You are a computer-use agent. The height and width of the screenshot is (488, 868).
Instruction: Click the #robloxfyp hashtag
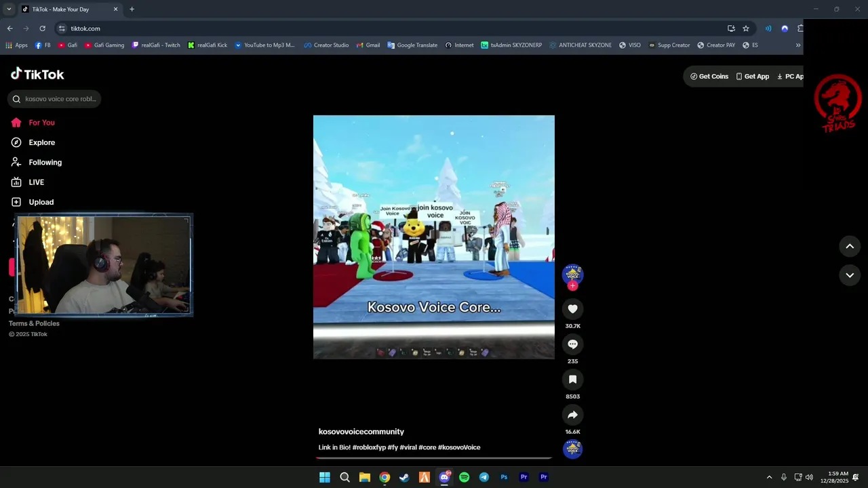368,447
